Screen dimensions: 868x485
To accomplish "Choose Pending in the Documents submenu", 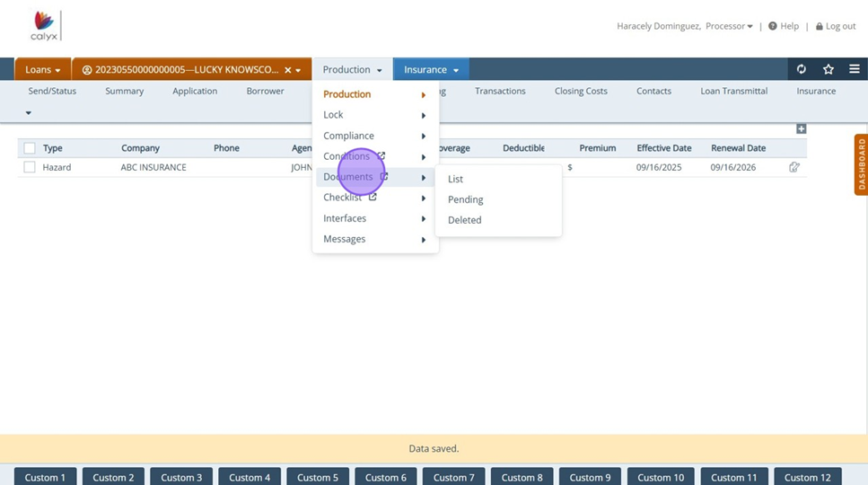I will (x=465, y=199).
